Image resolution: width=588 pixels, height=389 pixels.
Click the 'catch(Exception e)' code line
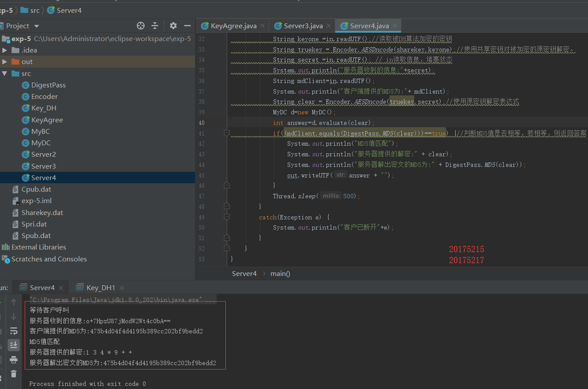(x=294, y=217)
